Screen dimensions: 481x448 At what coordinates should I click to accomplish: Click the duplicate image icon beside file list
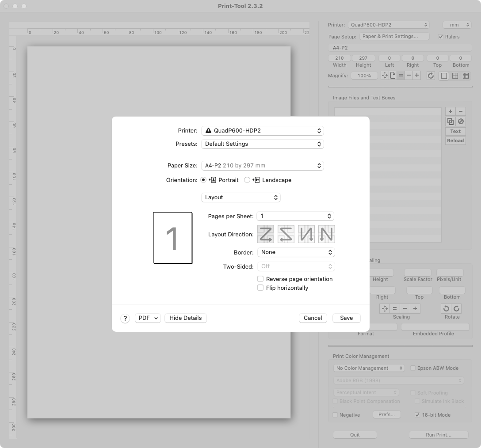pos(450,121)
